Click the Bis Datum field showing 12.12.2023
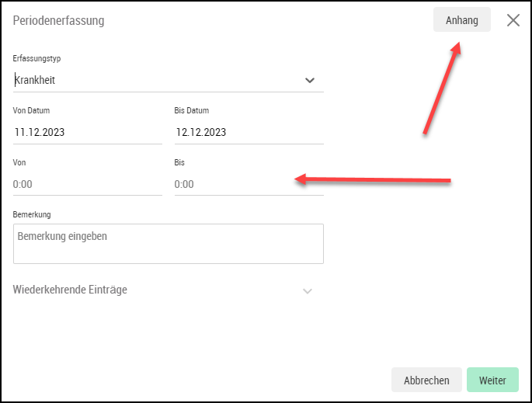 point(249,132)
